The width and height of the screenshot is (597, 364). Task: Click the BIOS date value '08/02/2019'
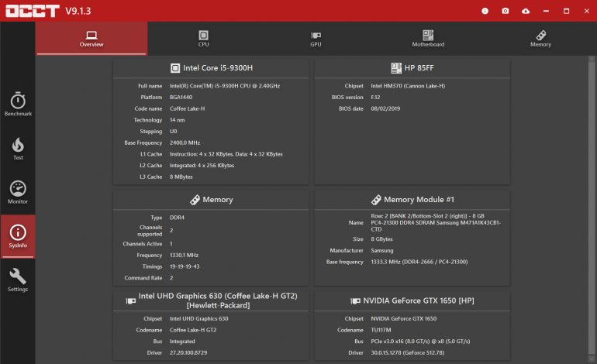coord(385,108)
